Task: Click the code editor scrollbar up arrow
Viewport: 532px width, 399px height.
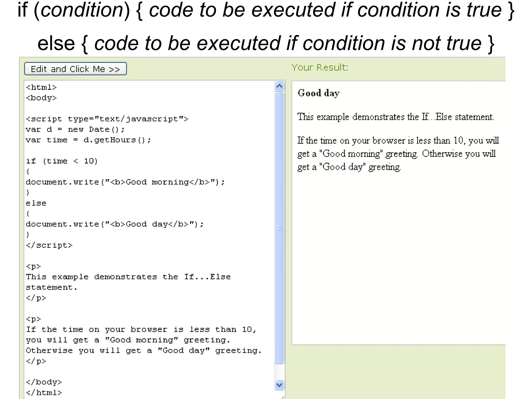Action: pyautogui.click(x=280, y=86)
